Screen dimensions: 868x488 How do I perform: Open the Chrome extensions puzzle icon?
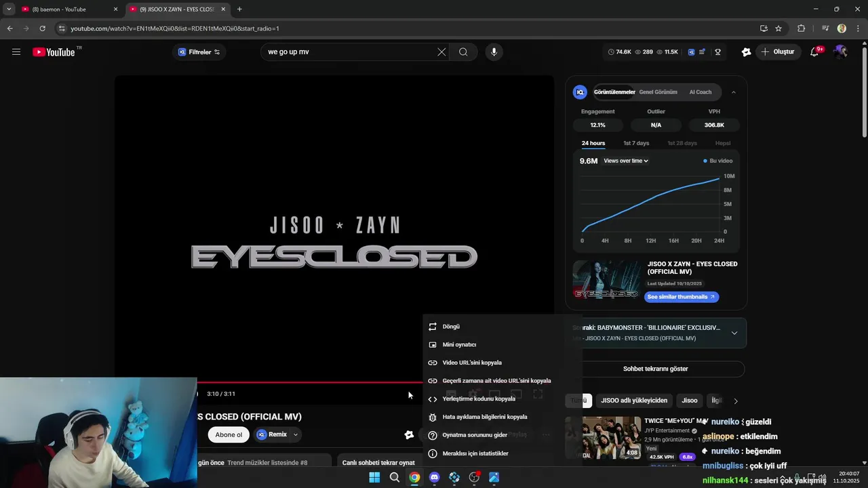click(x=801, y=28)
